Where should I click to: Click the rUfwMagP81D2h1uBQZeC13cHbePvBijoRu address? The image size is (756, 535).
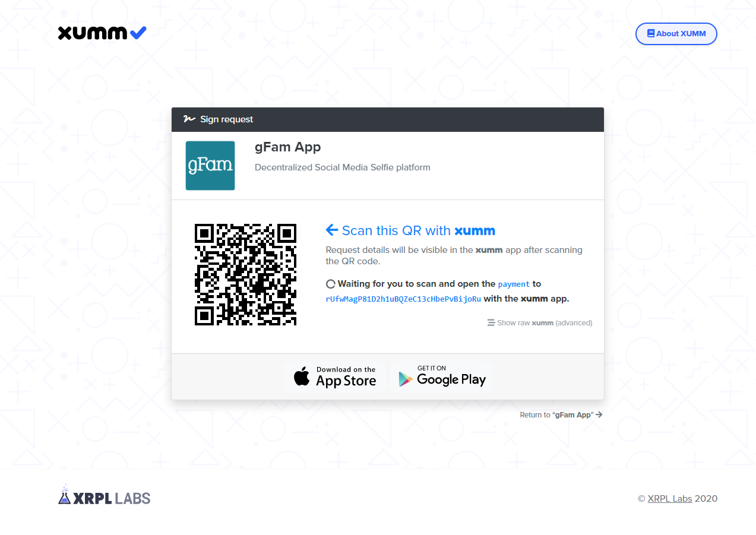pos(403,299)
